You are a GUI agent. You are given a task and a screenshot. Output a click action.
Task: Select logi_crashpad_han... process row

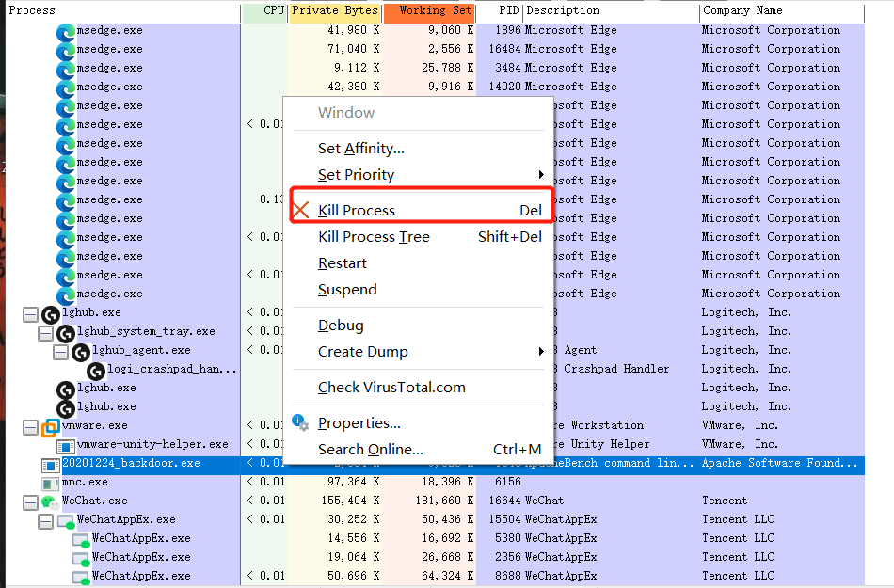pyautogui.click(x=435, y=369)
